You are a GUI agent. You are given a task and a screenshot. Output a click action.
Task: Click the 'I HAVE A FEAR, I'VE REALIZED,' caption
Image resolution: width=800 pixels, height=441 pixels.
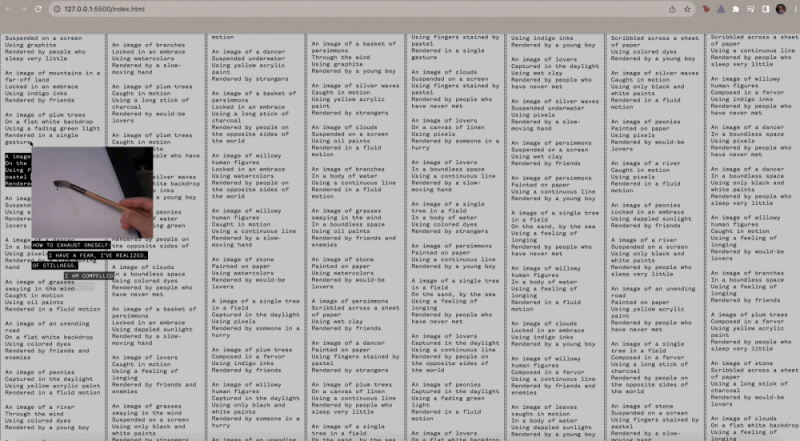click(98, 256)
